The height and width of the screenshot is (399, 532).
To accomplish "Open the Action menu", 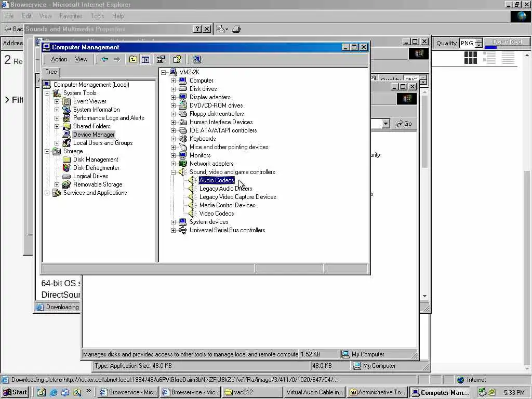I will click(x=59, y=59).
